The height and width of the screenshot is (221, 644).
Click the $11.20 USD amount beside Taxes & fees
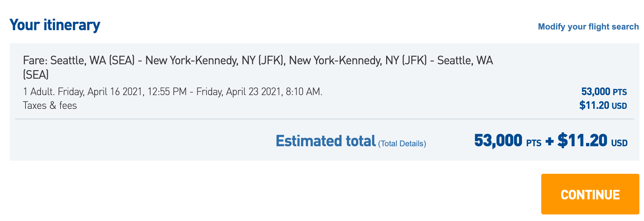pyautogui.click(x=603, y=105)
